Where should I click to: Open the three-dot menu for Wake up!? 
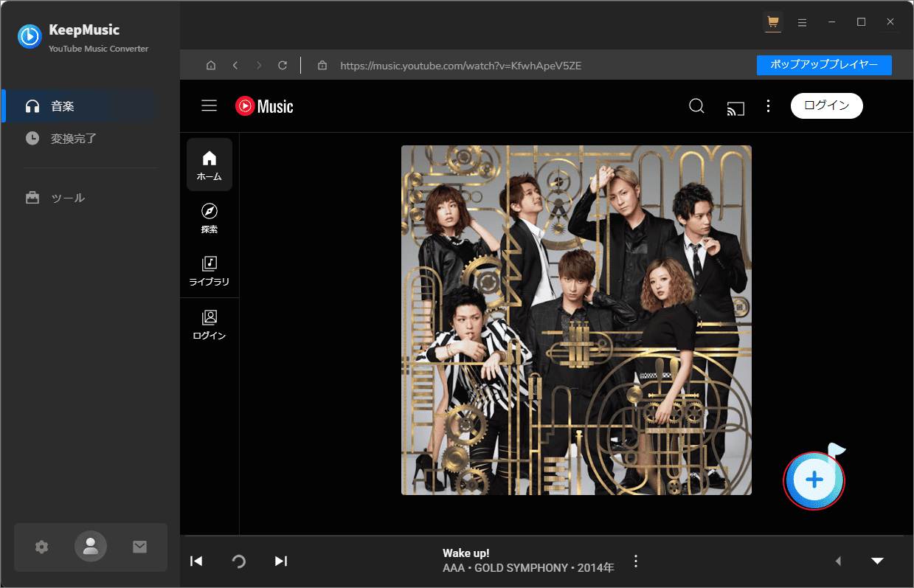point(636,561)
